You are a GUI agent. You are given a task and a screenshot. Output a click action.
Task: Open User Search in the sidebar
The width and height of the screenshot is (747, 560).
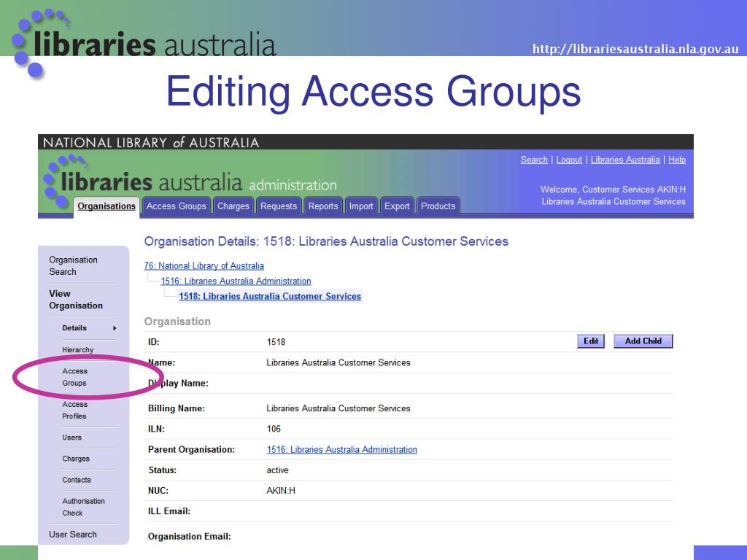(x=73, y=534)
